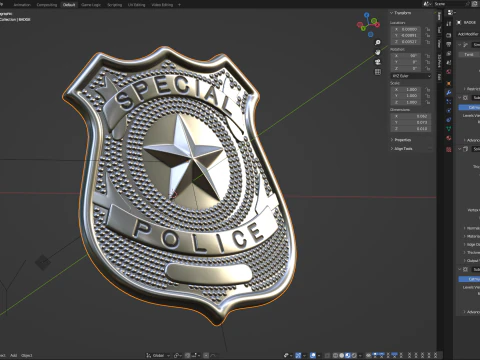
Task: Expand the Properties panel in sidebar
Action: click(401, 140)
